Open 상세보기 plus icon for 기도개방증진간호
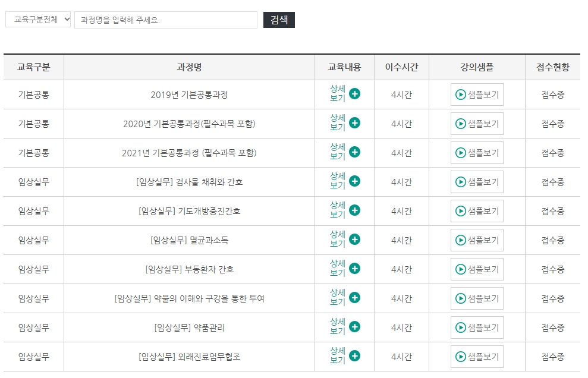588x378 pixels. (354, 210)
